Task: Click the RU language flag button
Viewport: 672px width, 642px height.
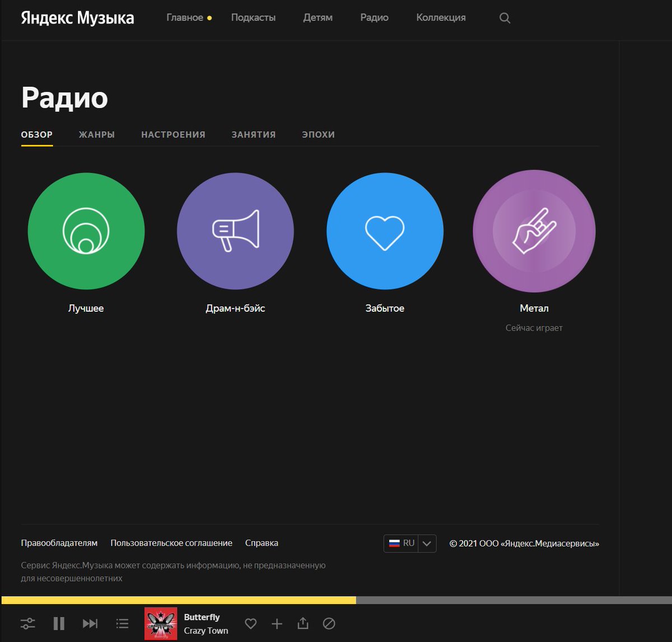Action: pyautogui.click(x=401, y=543)
